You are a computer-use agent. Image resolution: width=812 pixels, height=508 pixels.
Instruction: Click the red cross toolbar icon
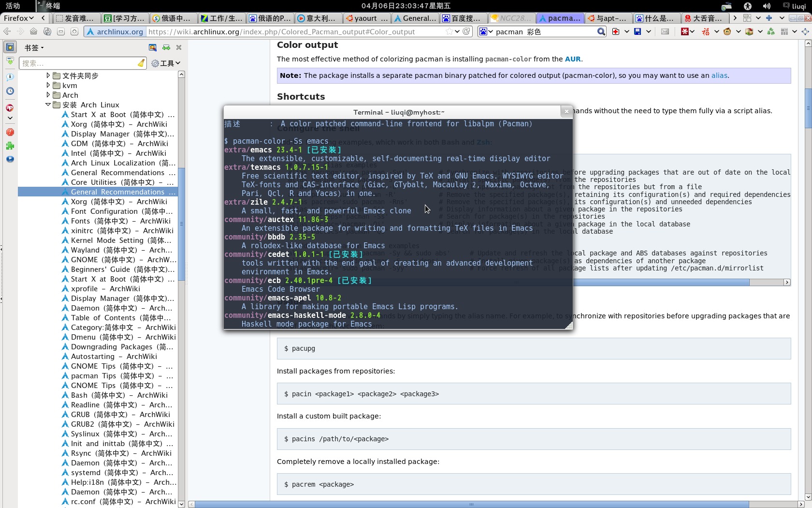click(615, 31)
